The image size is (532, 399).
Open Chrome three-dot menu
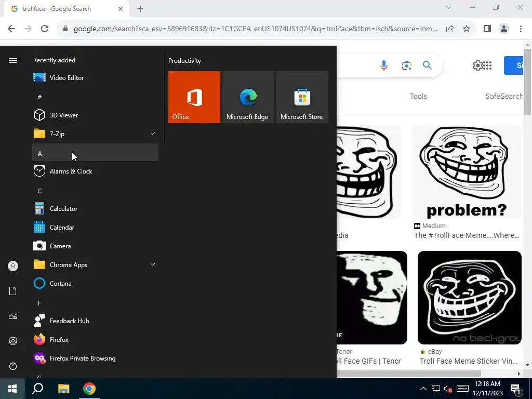521,29
